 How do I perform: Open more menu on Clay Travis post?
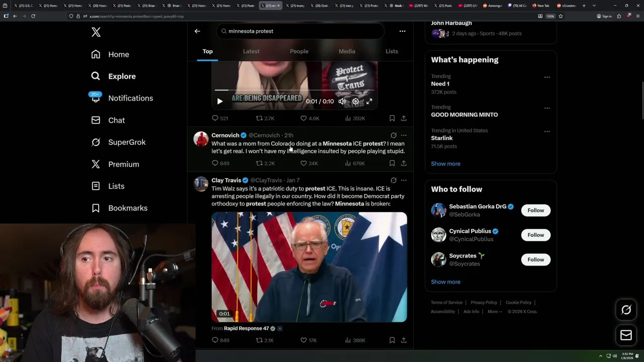pos(404,180)
